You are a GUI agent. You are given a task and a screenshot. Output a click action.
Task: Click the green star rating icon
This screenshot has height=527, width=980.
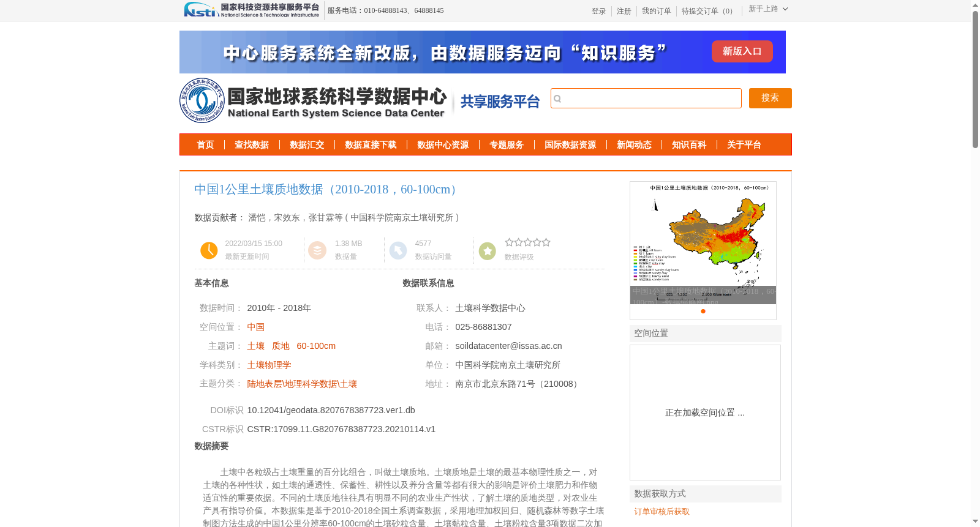tap(488, 251)
